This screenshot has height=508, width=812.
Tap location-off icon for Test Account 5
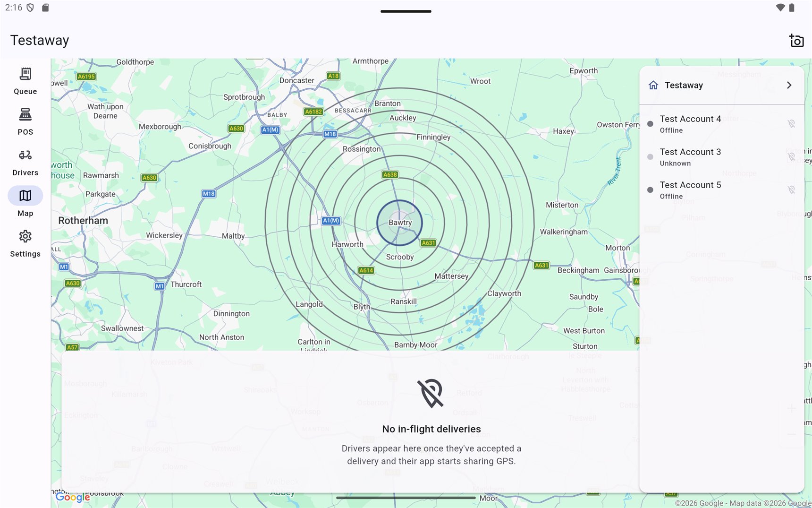pyautogui.click(x=792, y=190)
